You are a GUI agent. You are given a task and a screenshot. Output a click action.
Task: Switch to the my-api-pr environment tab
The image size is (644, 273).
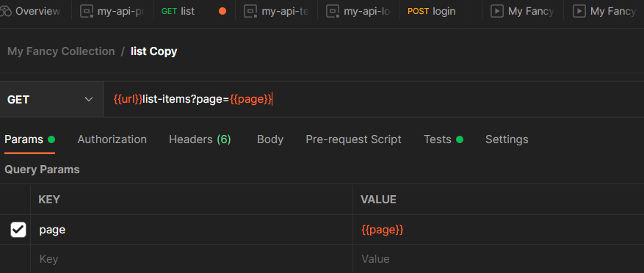[x=112, y=12]
